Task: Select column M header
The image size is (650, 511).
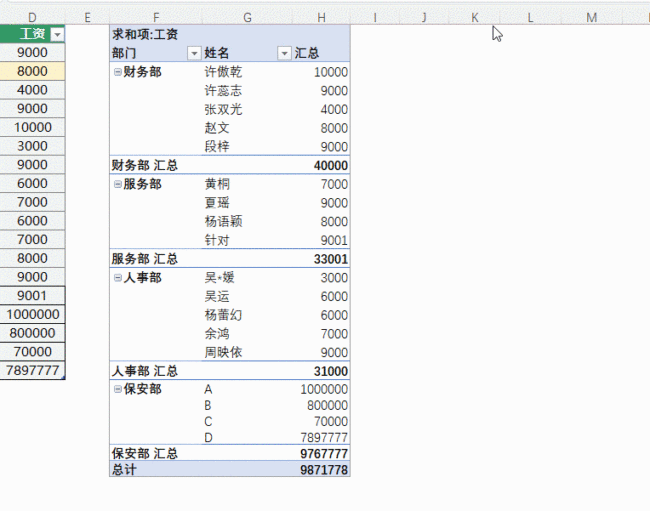Action: point(591,16)
